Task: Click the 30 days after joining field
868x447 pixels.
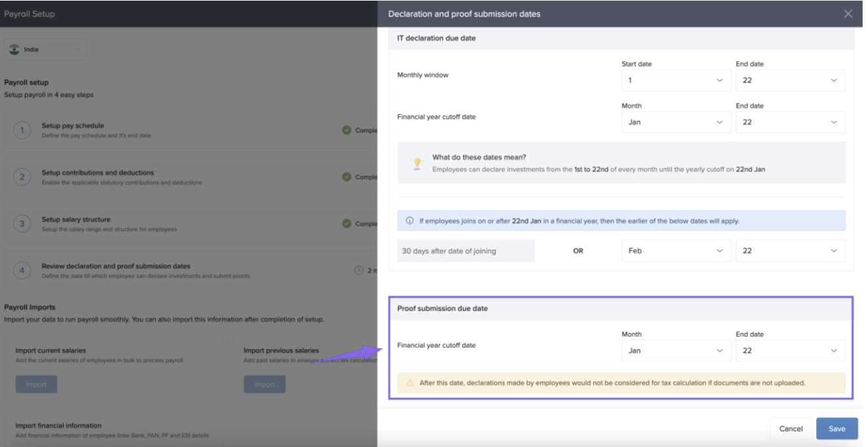Action: [x=465, y=251]
